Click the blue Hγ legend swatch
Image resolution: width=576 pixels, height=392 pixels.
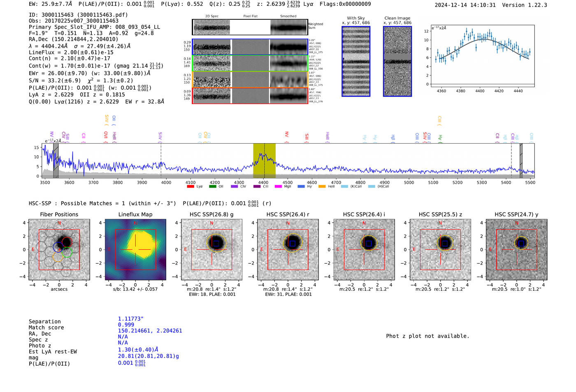click(x=301, y=187)
